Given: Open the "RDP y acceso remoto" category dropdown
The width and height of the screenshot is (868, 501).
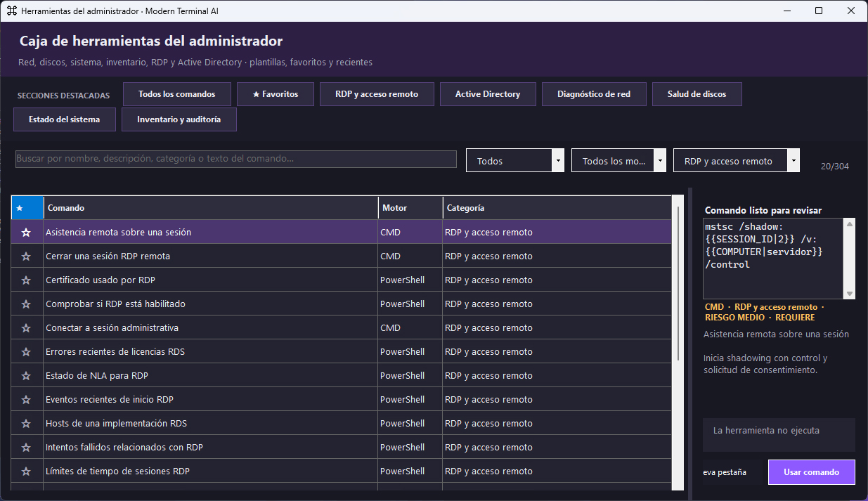Looking at the screenshot, I should [737, 161].
